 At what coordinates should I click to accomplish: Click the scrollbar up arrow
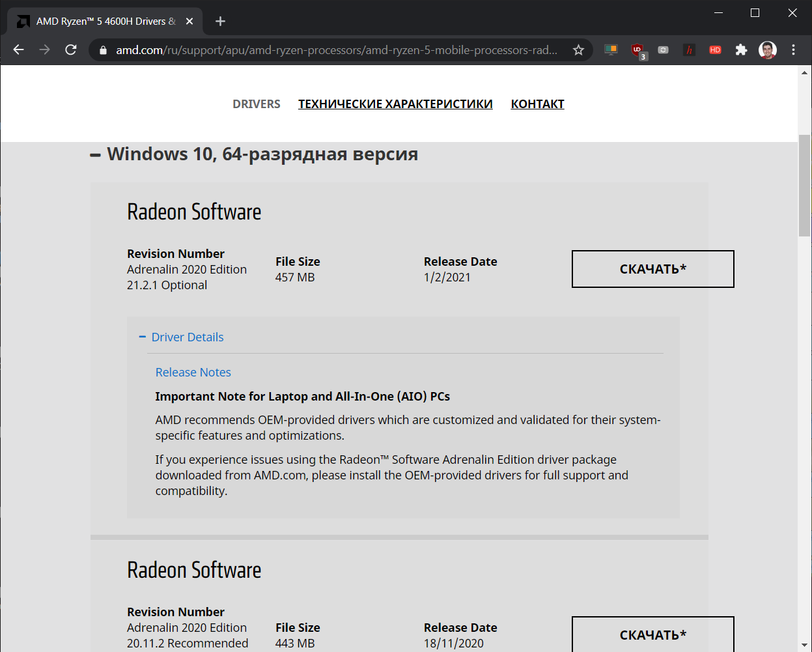(805, 73)
